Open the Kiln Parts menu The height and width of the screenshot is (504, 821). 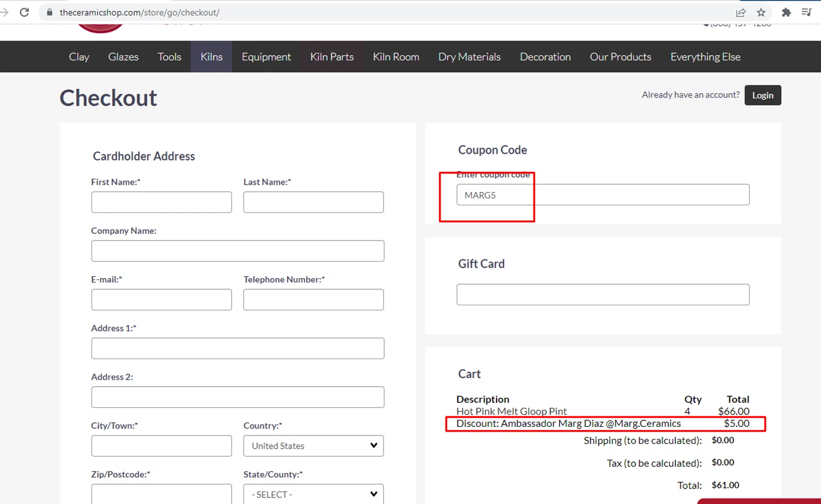coord(332,57)
